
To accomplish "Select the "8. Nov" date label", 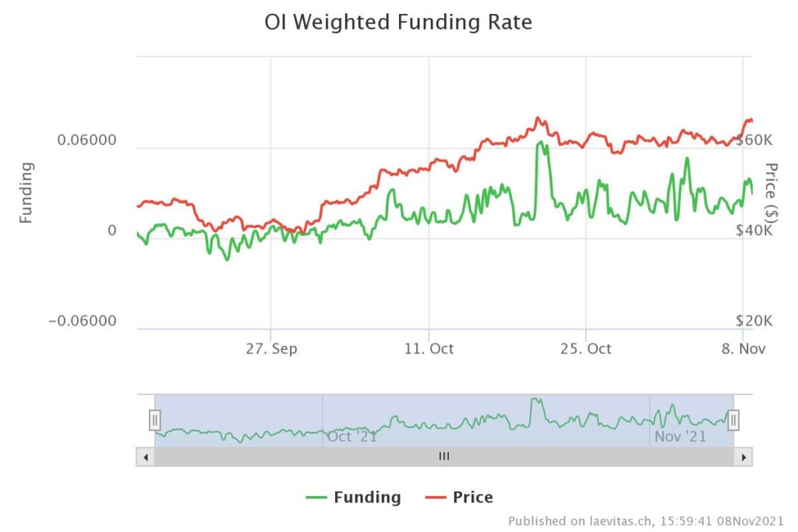I will tap(743, 349).
